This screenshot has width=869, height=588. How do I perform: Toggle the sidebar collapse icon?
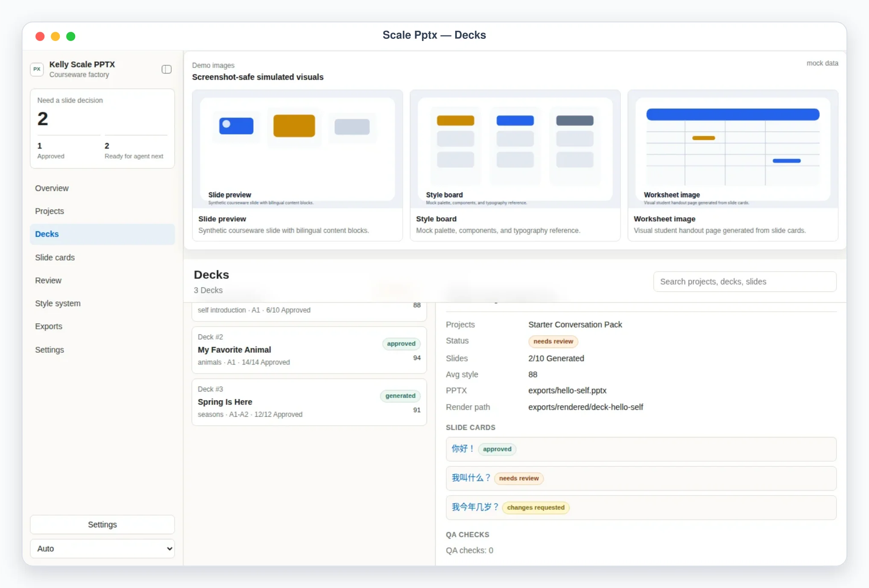167,69
